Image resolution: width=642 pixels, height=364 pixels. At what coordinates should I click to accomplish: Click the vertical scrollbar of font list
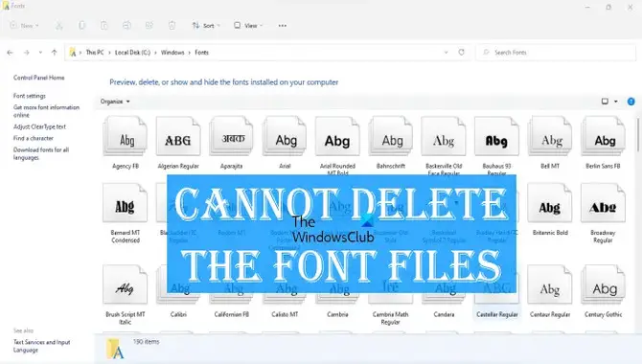point(637,135)
